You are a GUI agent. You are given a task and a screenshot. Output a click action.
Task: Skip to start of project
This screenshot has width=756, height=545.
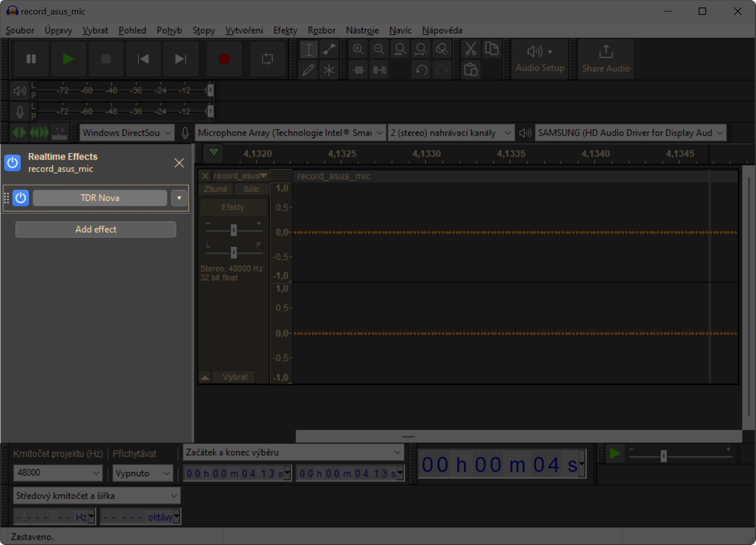pyautogui.click(x=143, y=59)
